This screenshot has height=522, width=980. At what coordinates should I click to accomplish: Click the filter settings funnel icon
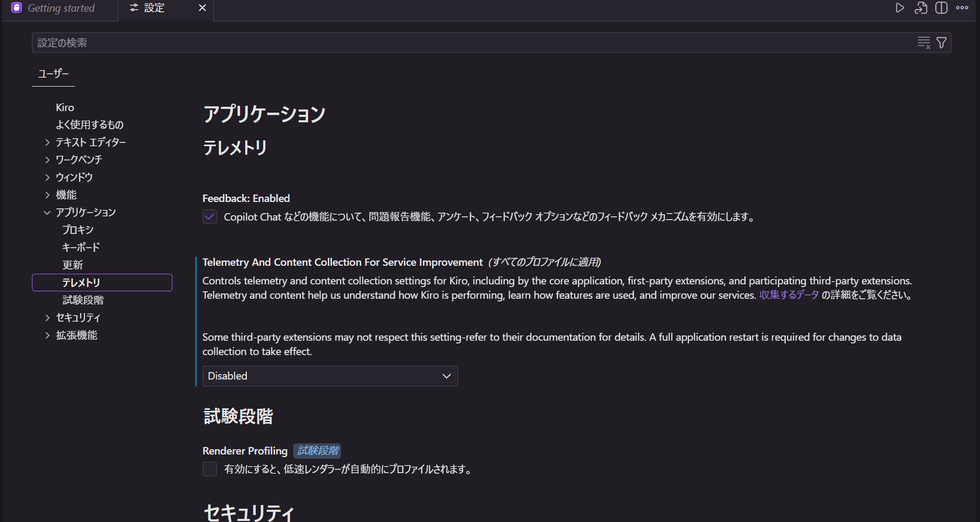941,43
